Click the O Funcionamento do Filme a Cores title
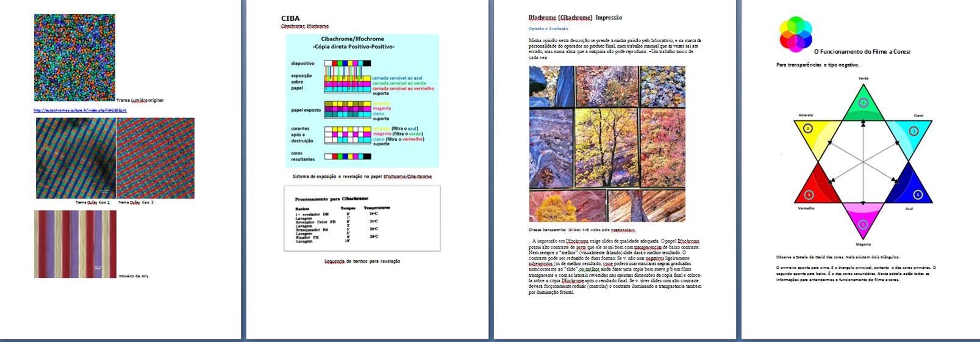The height and width of the screenshot is (342, 980). point(862,52)
